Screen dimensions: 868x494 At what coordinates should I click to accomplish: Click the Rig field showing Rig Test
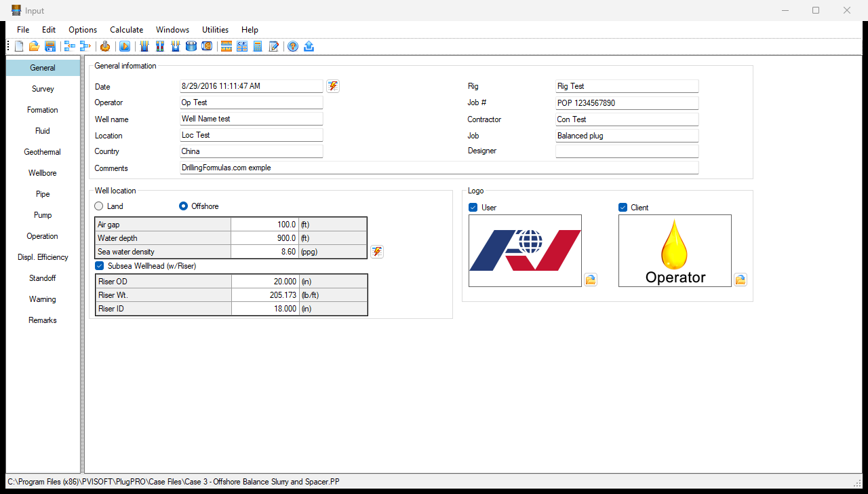coord(627,86)
